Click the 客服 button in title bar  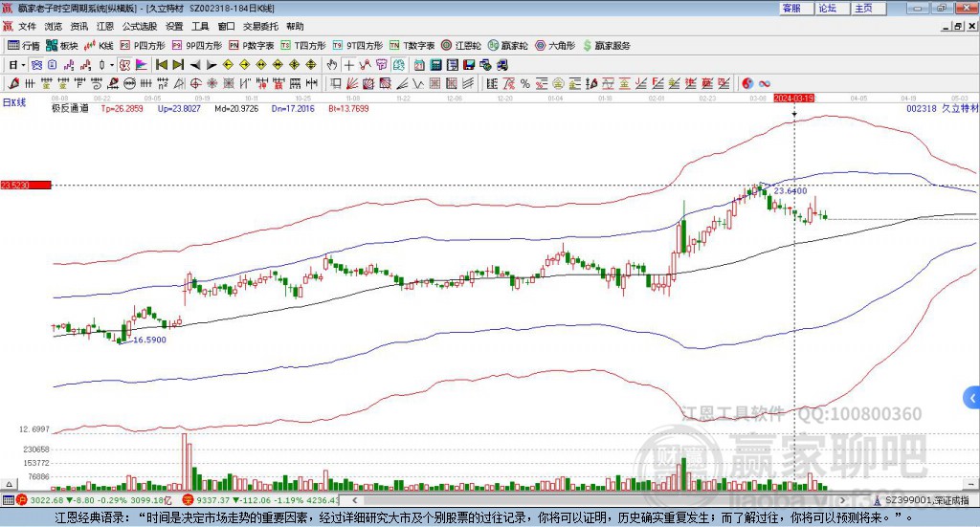coord(795,8)
